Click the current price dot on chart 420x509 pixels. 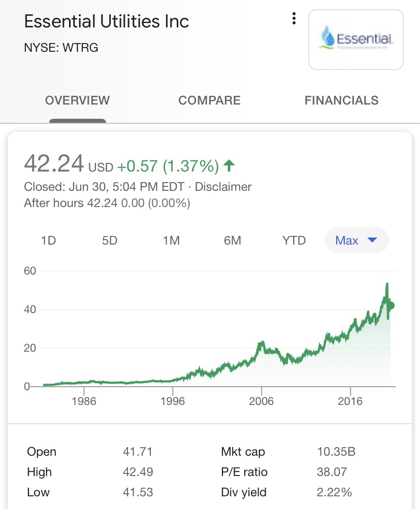[391, 306]
